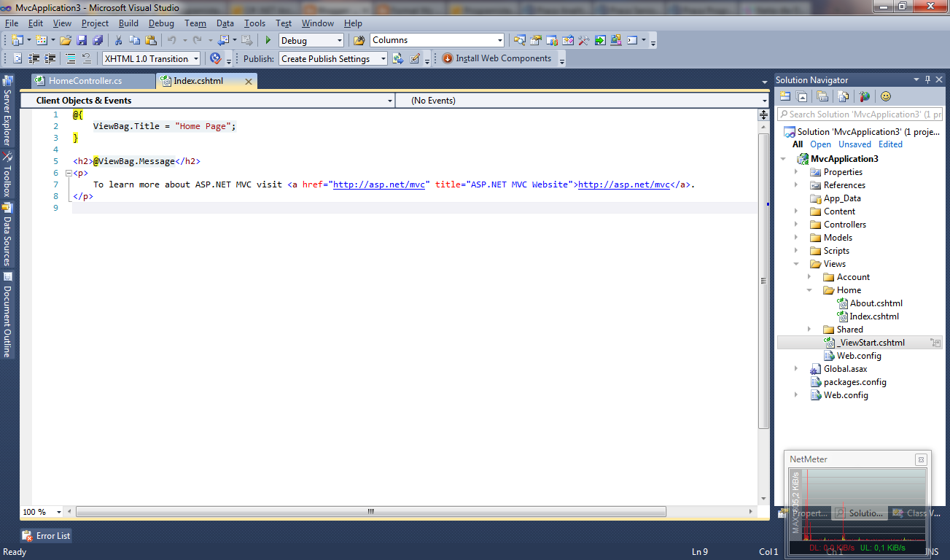Click the Save toolbar icon
The image size is (950, 560).
81,40
